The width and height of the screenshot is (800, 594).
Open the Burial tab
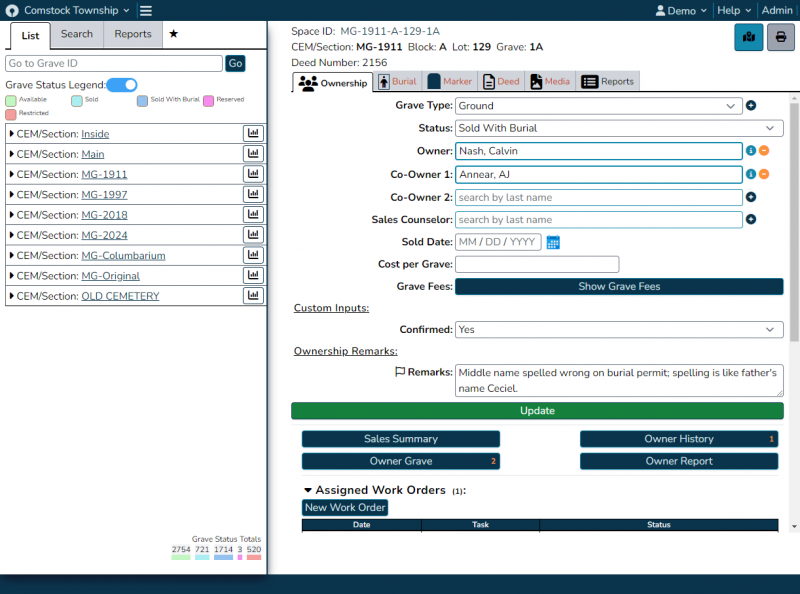click(398, 82)
